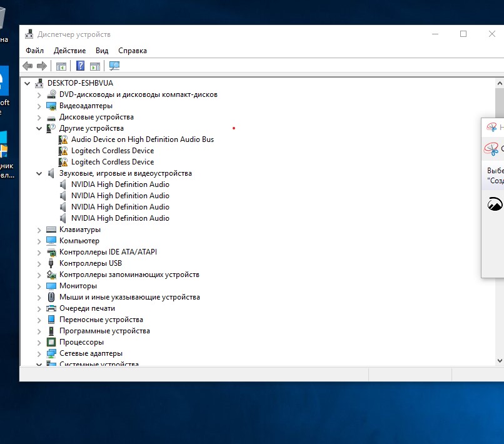Open the blue question mark help icon
Screen dimensions: 504x444
(81, 66)
